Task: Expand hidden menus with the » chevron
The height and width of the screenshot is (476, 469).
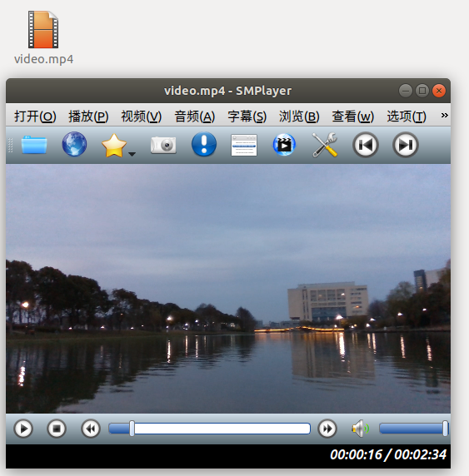Action: pyautogui.click(x=444, y=116)
